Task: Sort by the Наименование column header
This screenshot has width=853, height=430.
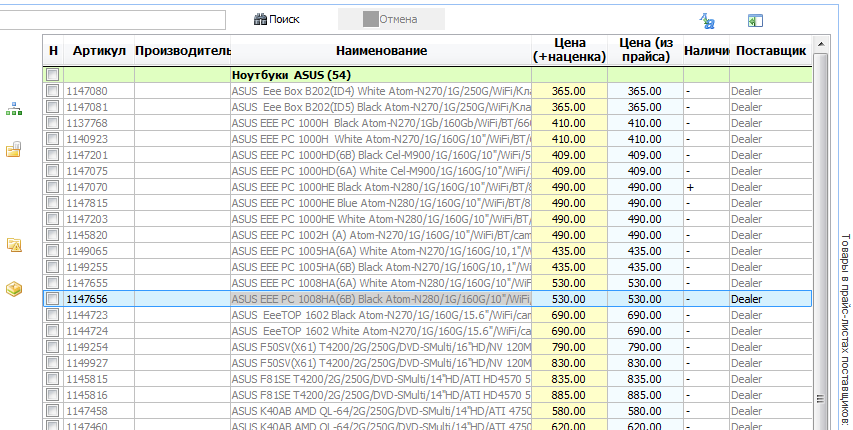Action: (381, 51)
